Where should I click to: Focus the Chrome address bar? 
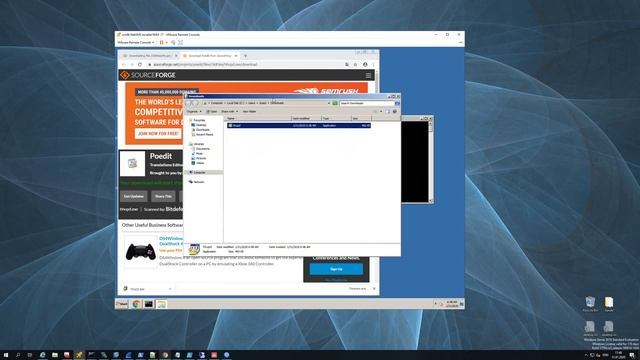click(x=245, y=64)
